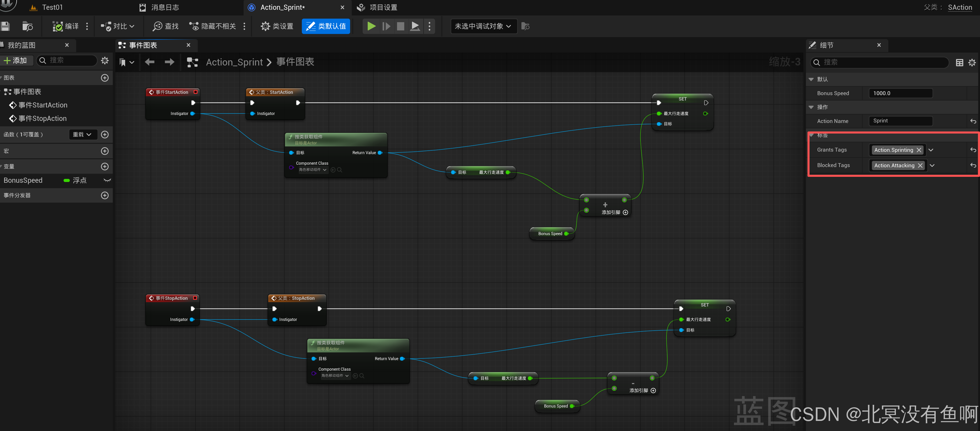This screenshot has width=980, height=431.
Task: Open the Override functions dropdown
Action: [82, 134]
